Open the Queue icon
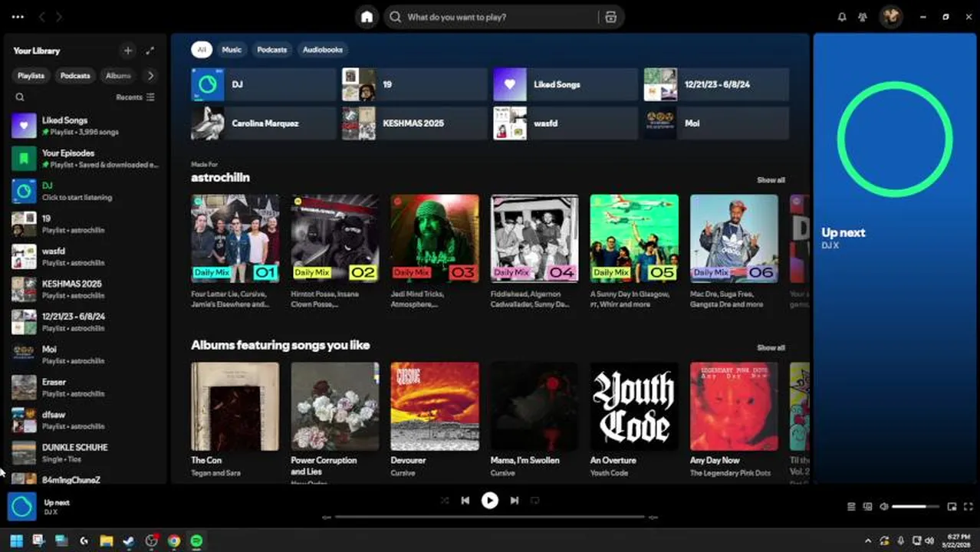Screen dimensions: 980x552 click(851, 507)
